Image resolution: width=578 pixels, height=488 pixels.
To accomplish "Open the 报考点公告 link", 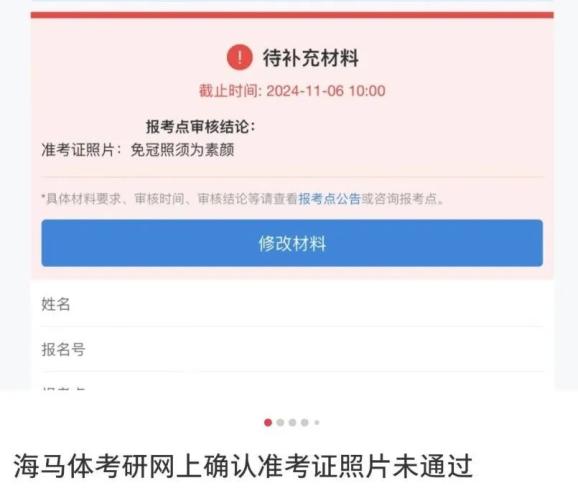I will pyautogui.click(x=329, y=199).
